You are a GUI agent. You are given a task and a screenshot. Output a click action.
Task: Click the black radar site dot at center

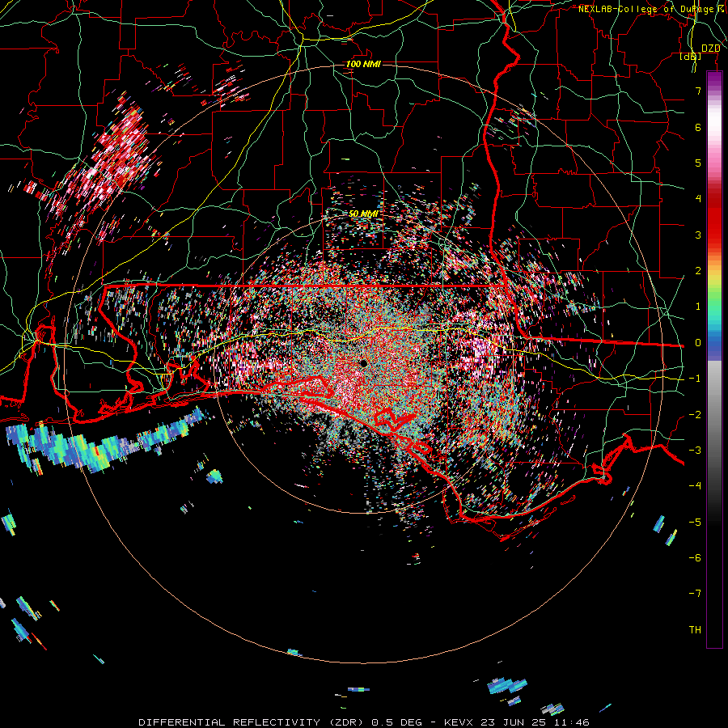pyautogui.click(x=363, y=363)
